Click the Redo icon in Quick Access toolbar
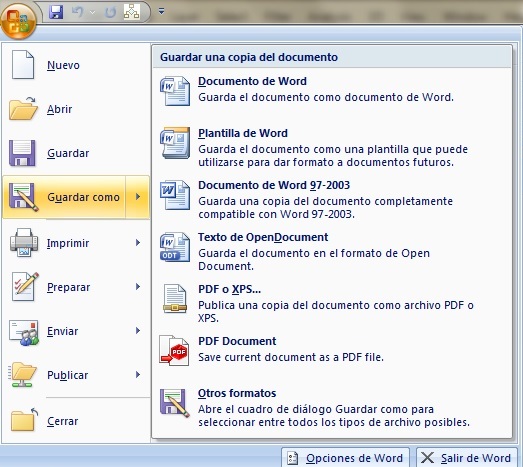Viewport: 523px width, 467px height. click(x=110, y=12)
